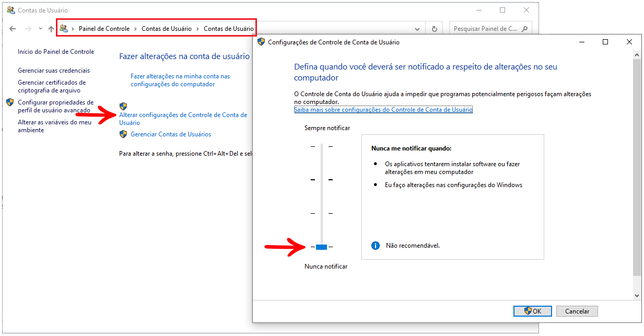Close the UAC settings dialog

629,42
